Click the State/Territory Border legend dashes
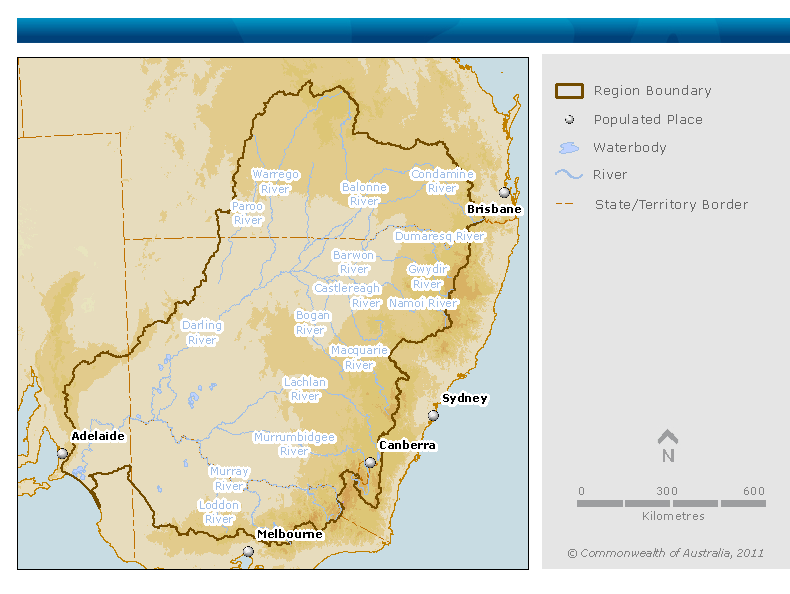This screenshot has height=594, width=790. point(564,204)
